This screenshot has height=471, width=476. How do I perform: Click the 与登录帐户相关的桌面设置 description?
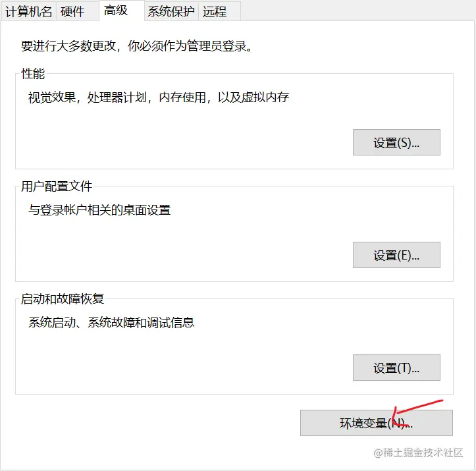tap(99, 210)
